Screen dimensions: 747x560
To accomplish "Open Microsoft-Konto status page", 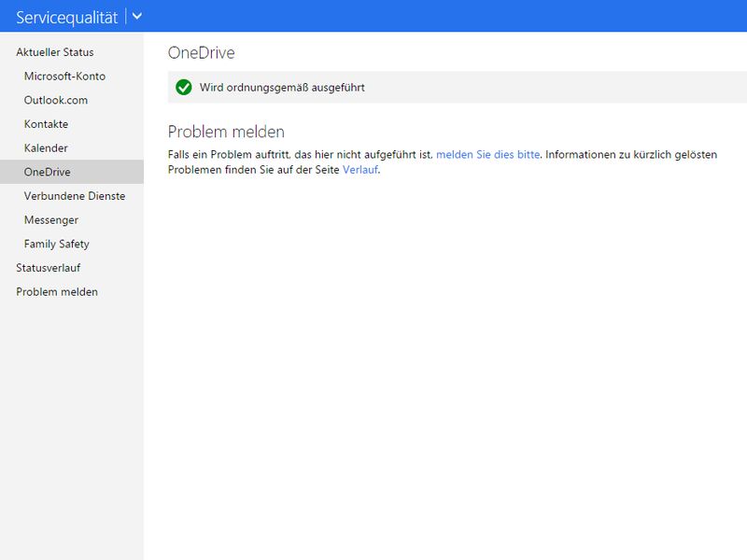I will (64, 77).
